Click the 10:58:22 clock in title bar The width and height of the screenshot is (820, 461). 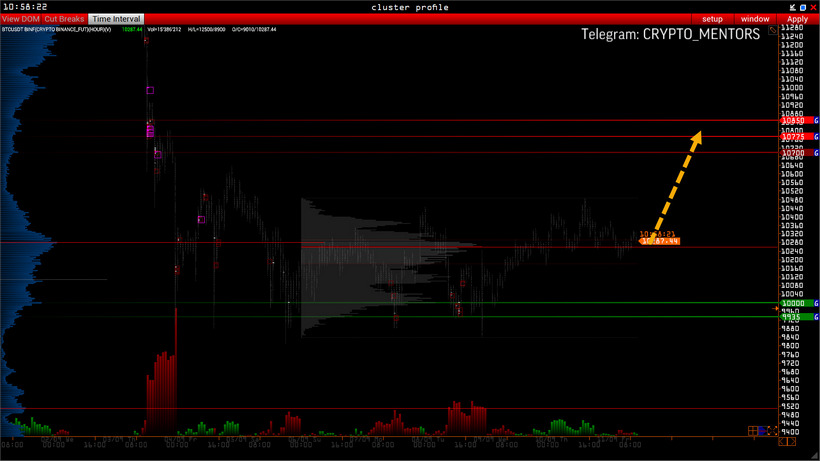point(25,7)
